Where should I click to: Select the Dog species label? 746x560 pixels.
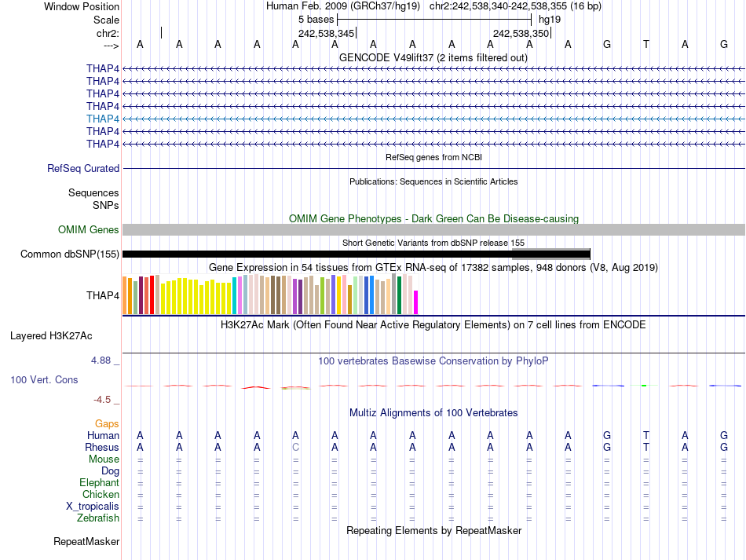[110, 471]
